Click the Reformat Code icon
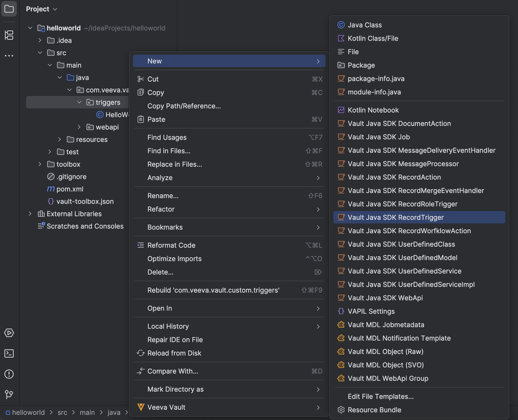The image size is (518, 420). [x=141, y=245]
